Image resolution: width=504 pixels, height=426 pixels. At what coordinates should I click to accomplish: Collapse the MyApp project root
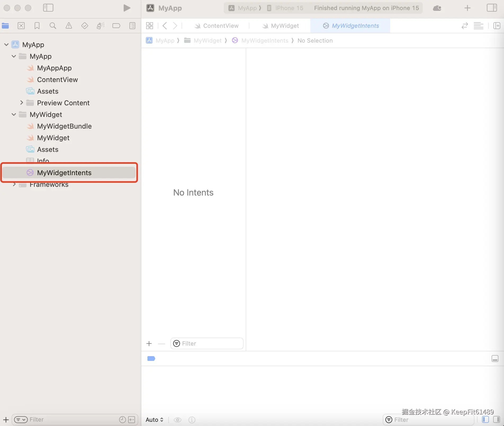coord(7,44)
